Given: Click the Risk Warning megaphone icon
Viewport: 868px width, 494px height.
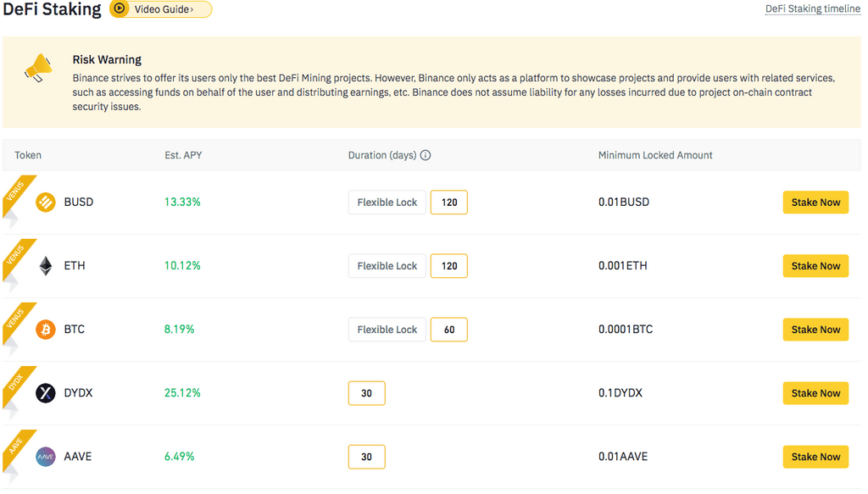Looking at the screenshot, I should tap(38, 69).
